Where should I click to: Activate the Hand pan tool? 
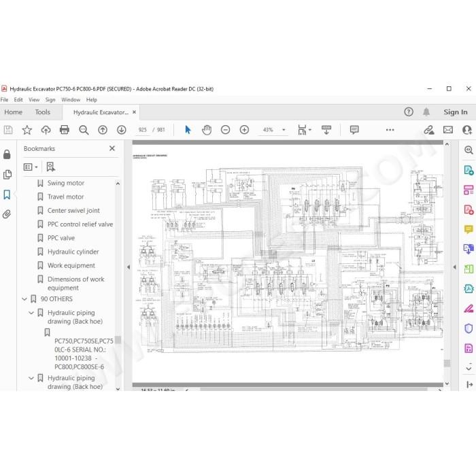coord(207,130)
